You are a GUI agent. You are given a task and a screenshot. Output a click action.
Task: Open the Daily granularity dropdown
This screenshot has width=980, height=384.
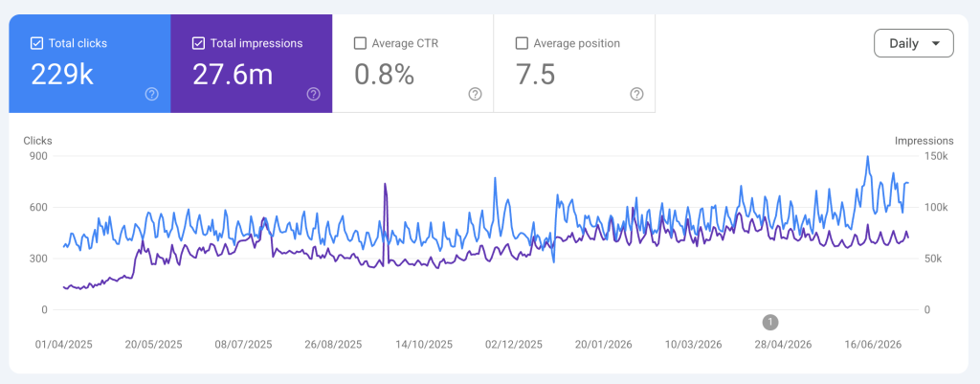(x=914, y=43)
